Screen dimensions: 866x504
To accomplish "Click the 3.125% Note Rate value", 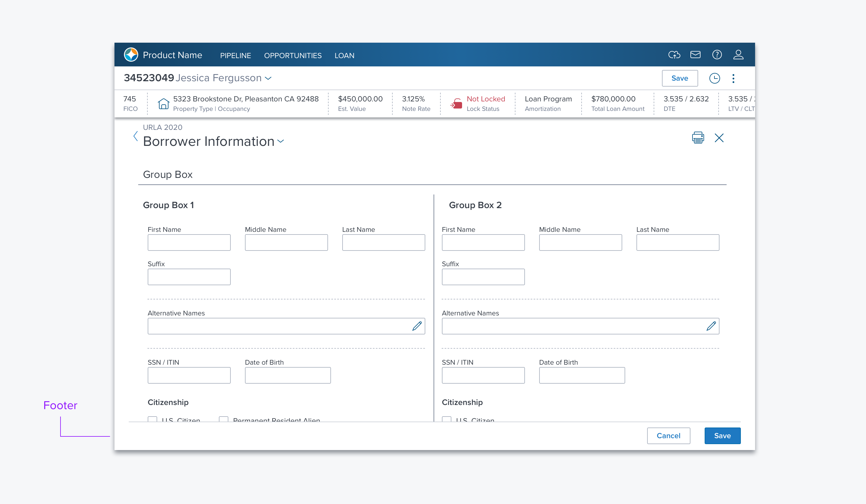I will tap(413, 99).
